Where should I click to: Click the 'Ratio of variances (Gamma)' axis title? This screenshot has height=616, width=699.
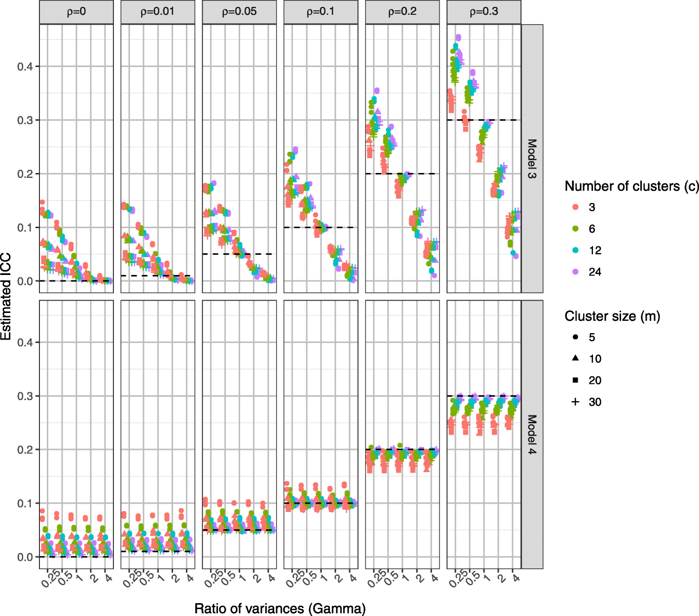tap(280, 609)
